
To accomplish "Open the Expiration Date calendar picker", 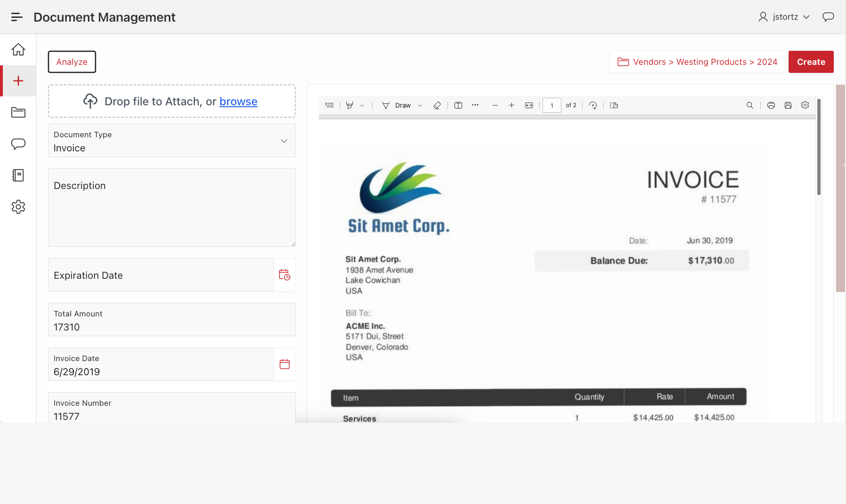I will coord(285,275).
